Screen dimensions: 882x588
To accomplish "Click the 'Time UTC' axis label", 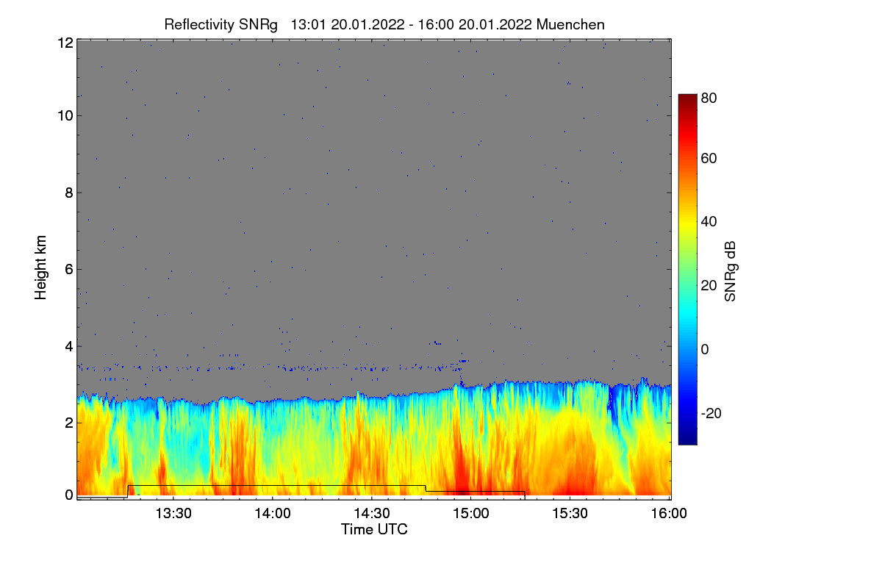I will pos(374,529).
